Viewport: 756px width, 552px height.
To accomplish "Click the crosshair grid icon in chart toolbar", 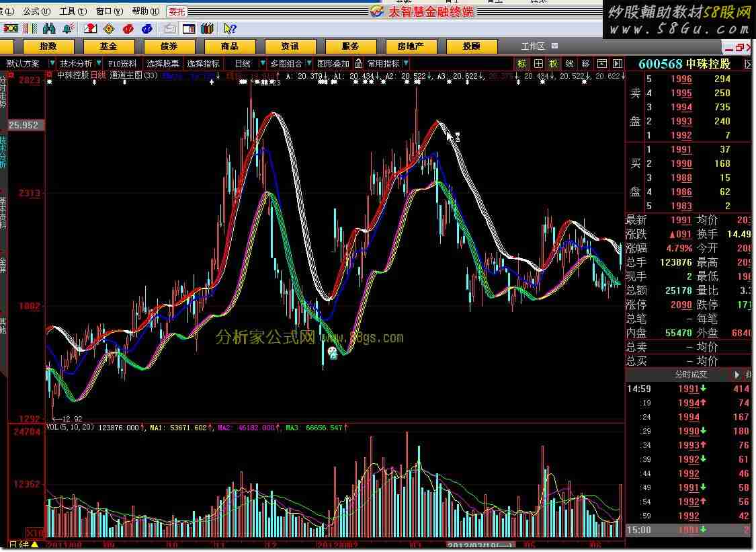I will [x=538, y=64].
